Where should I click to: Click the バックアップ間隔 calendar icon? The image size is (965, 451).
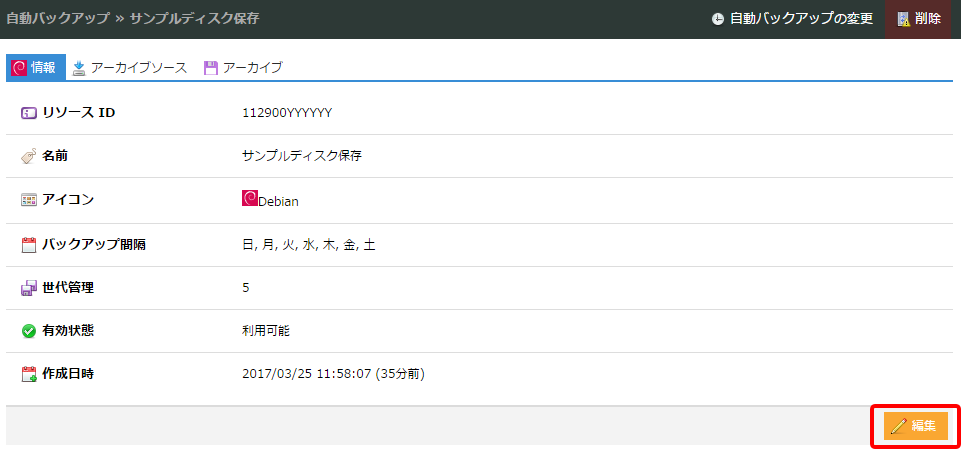click(29, 244)
